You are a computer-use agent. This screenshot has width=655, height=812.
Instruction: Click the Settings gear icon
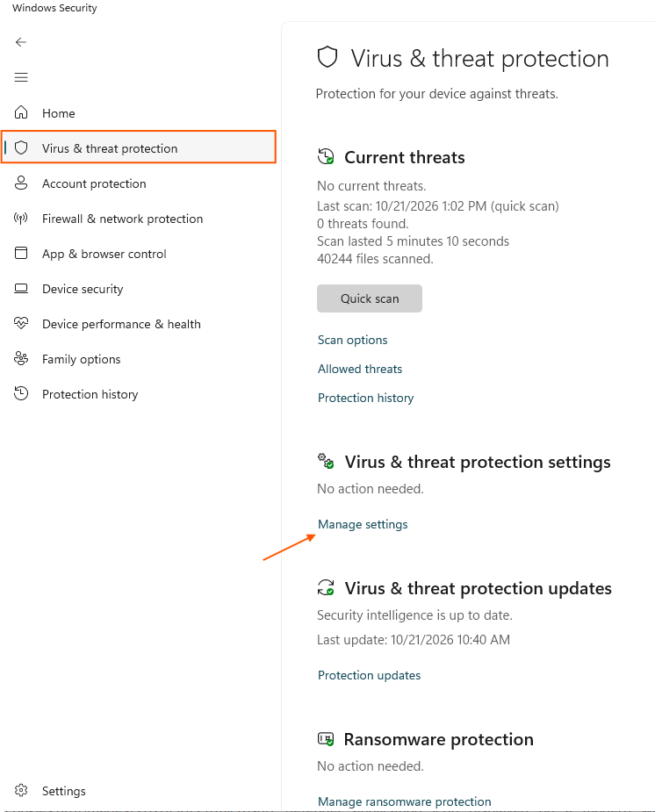pos(21,790)
